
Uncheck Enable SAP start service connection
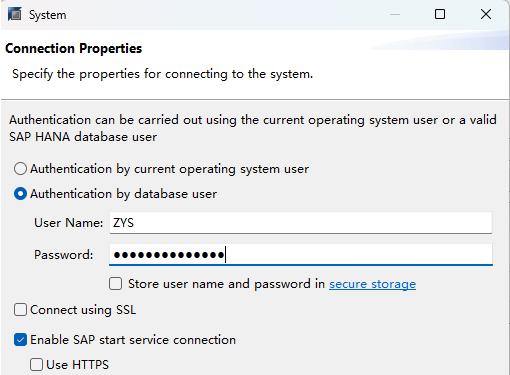coord(20,340)
